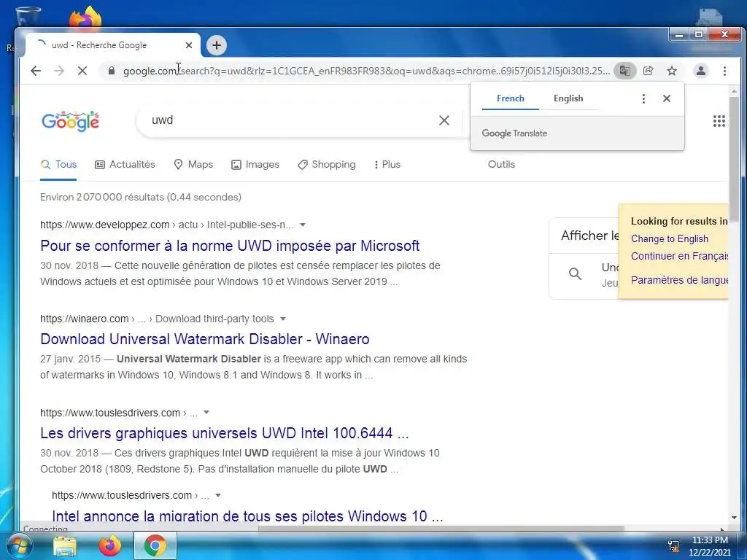Screen dimensions: 747x560
Task: Launch Firefox from the taskbar
Action: pos(110,545)
